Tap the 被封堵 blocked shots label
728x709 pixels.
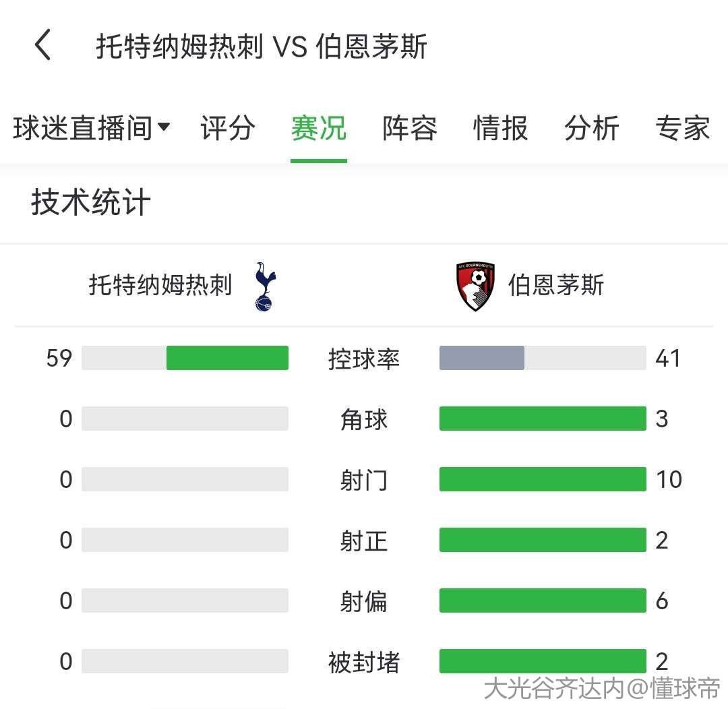(364, 662)
